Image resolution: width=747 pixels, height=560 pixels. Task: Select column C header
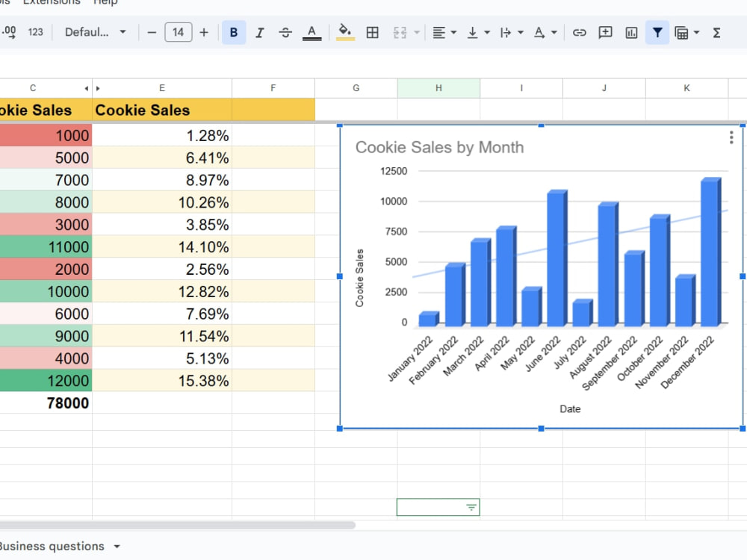(32, 88)
